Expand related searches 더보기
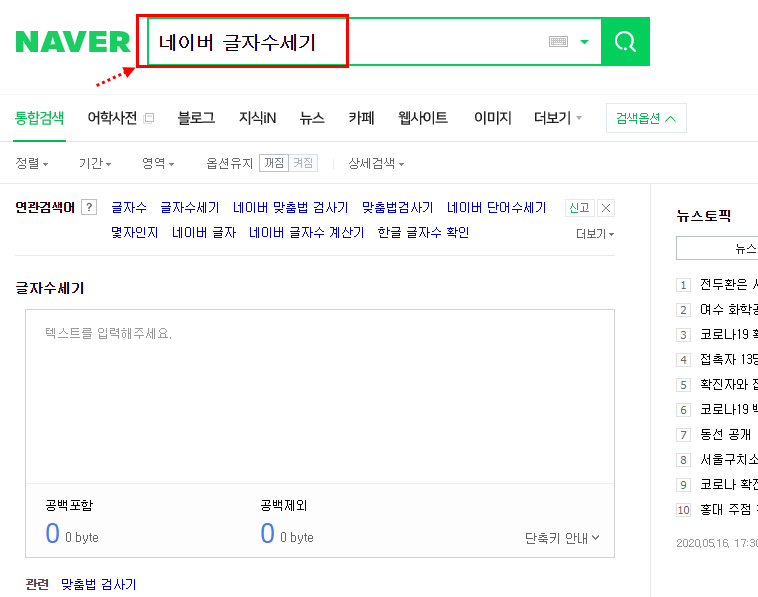This screenshot has width=758, height=597. tap(595, 234)
